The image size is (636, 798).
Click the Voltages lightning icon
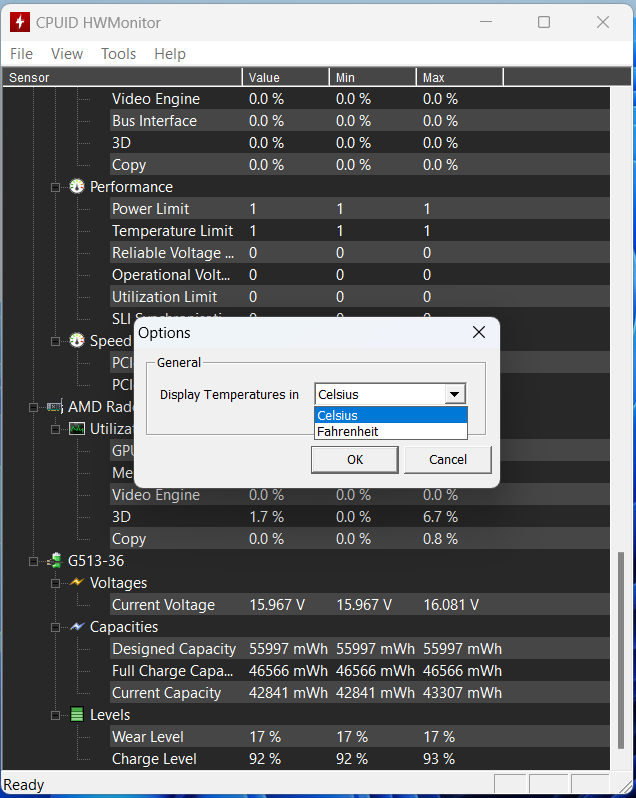[x=77, y=582]
